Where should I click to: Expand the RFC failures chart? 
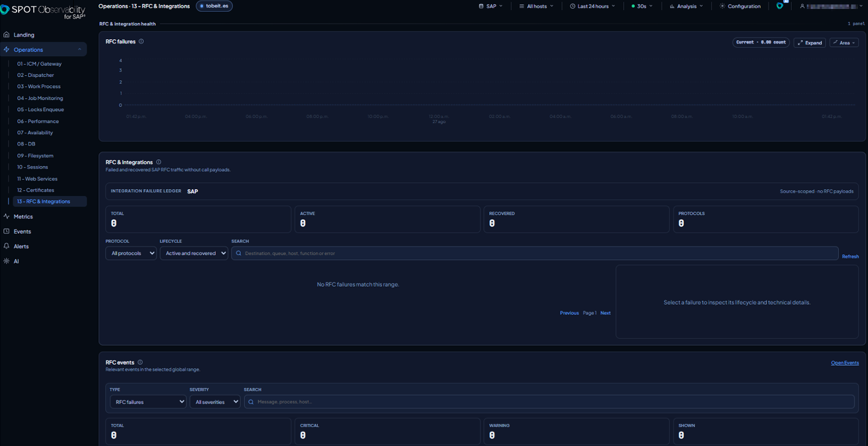click(809, 43)
